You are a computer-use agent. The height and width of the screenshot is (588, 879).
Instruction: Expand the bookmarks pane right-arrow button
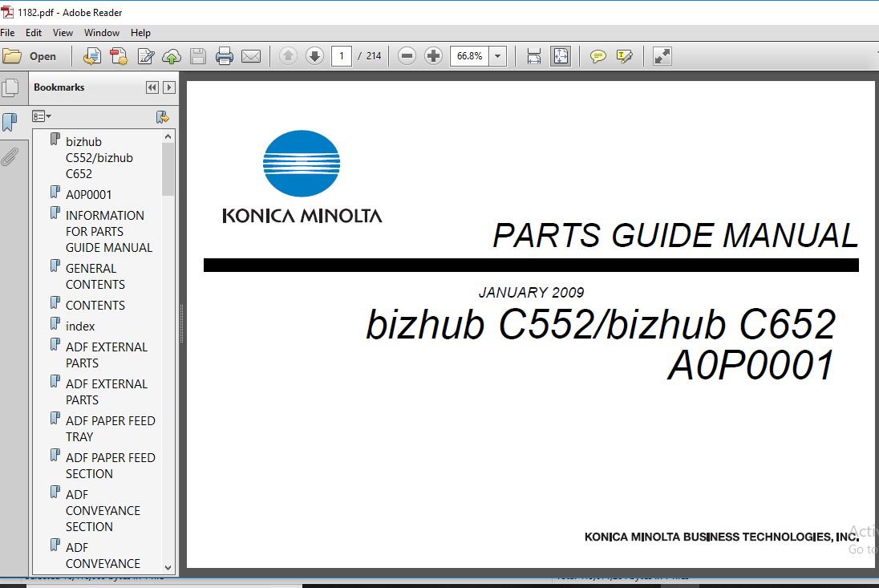[168, 87]
